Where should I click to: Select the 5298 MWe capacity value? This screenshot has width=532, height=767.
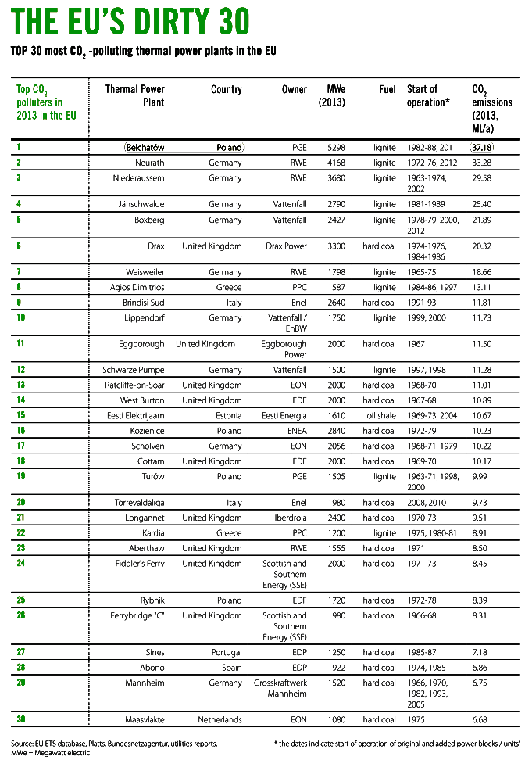tap(335, 147)
